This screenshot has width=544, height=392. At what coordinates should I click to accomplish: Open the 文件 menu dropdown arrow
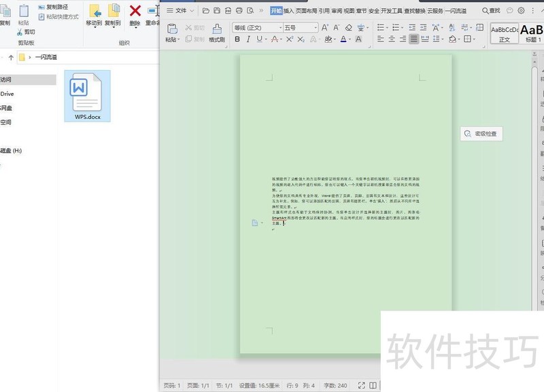click(x=192, y=11)
